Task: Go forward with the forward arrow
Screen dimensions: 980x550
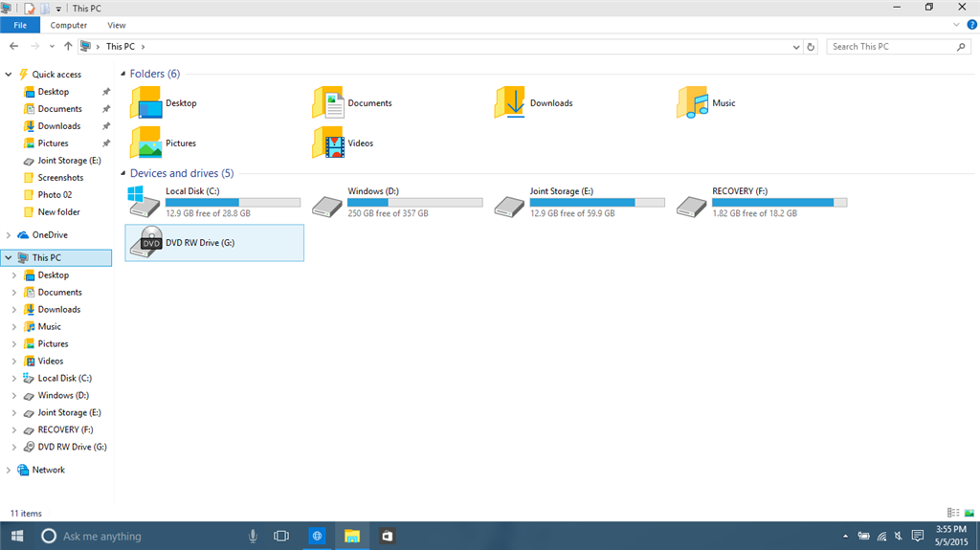Action: click(x=35, y=46)
